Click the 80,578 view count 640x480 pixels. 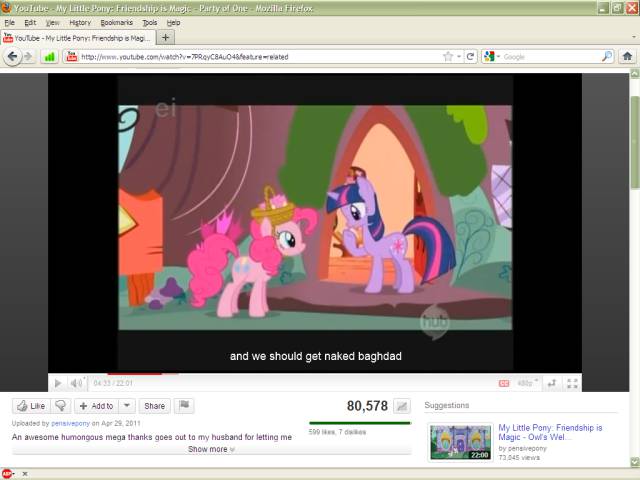point(367,406)
